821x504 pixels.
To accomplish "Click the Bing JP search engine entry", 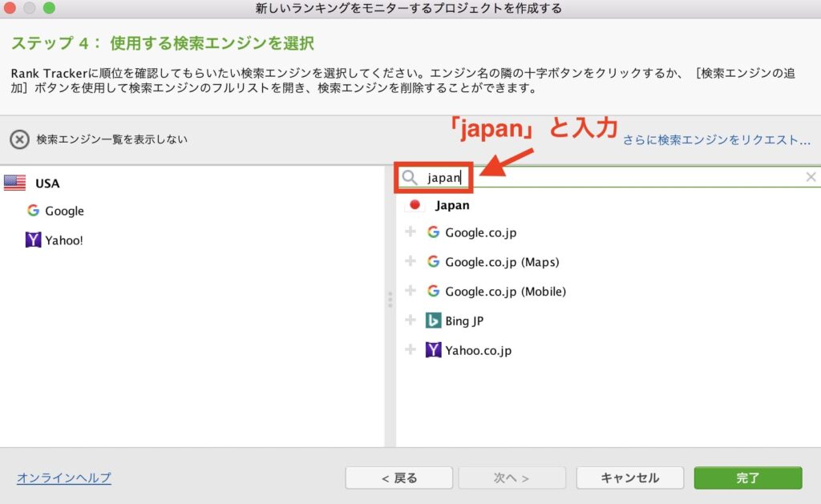I will point(464,321).
